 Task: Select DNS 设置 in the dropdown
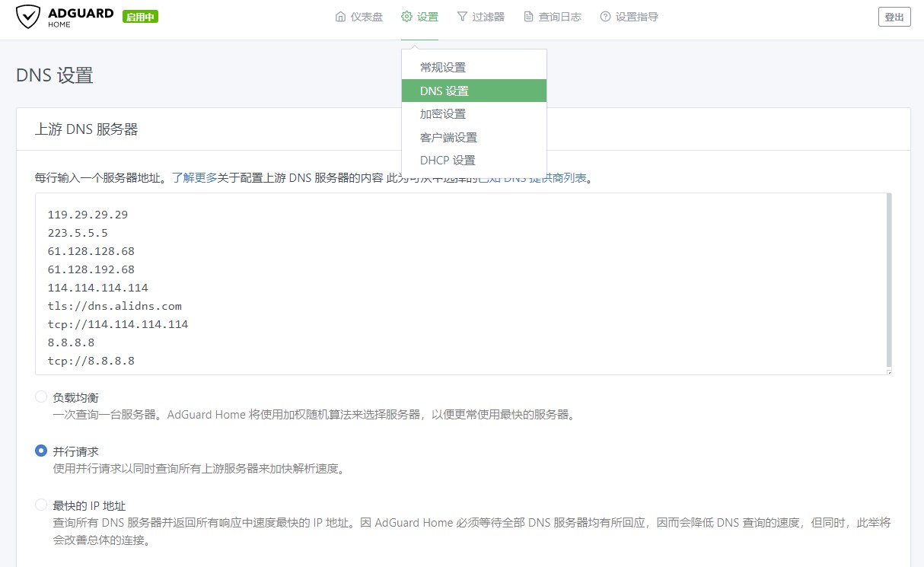click(474, 91)
